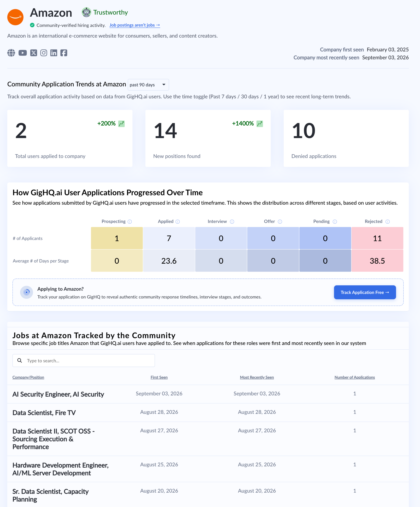Click Denied applications card
Image resolution: width=420 pixels, height=507 pixels.
click(x=346, y=138)
